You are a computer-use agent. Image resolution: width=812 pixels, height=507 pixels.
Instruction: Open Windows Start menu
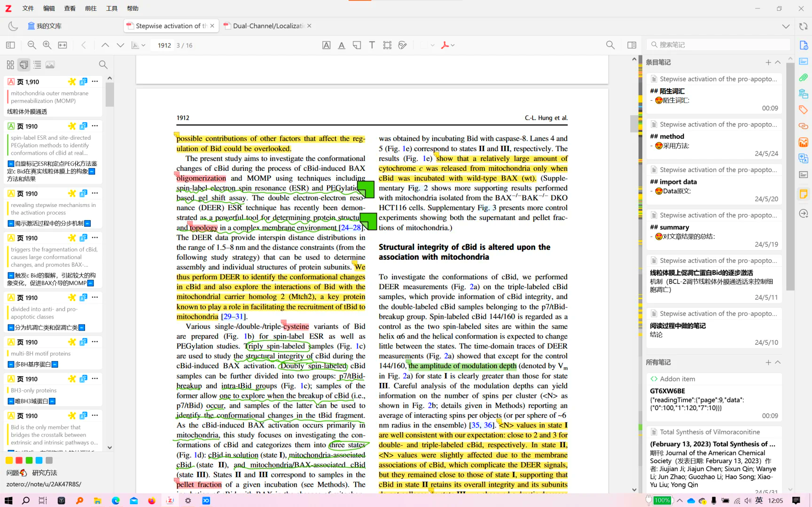pos(8,500)
